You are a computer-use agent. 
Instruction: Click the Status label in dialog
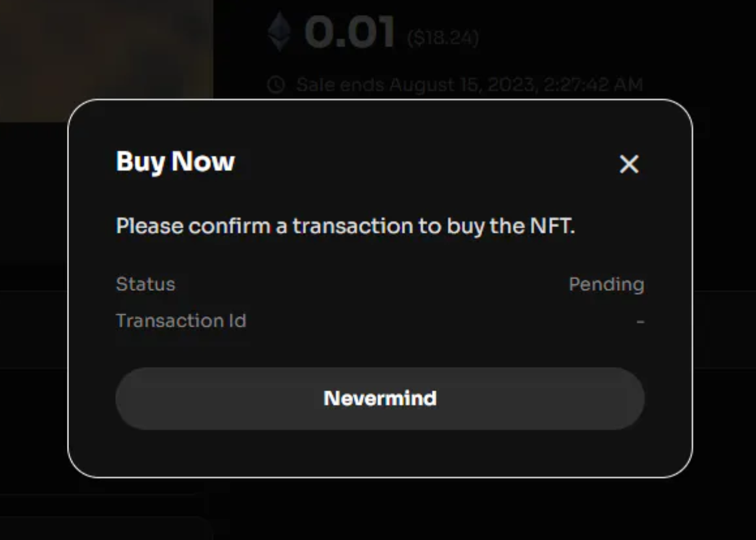coord(145,284)
